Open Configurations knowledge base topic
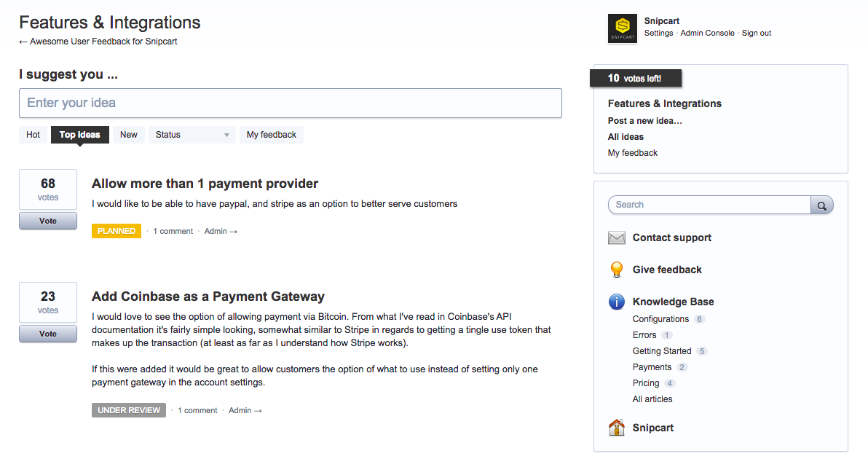Image resolution: width=868 pixels, height=459 pixels. 661,319
